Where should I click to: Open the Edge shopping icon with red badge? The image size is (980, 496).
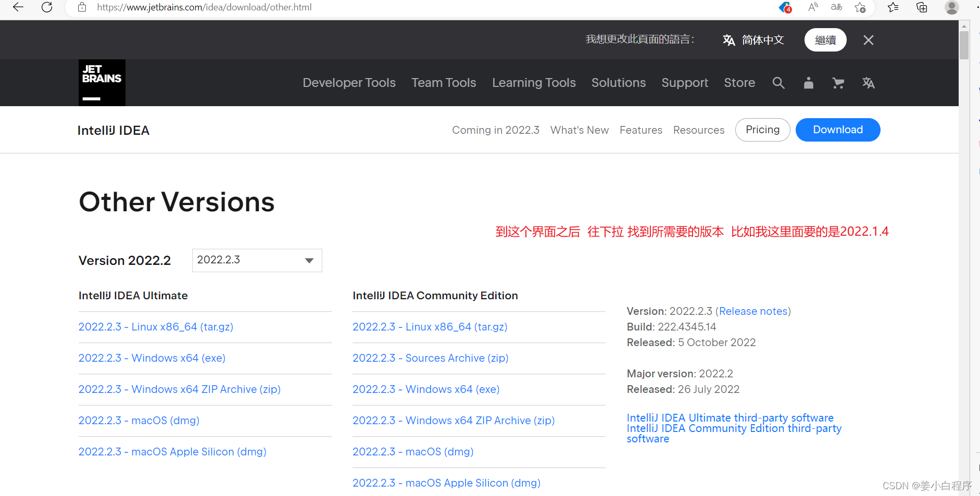click(785, 7)
